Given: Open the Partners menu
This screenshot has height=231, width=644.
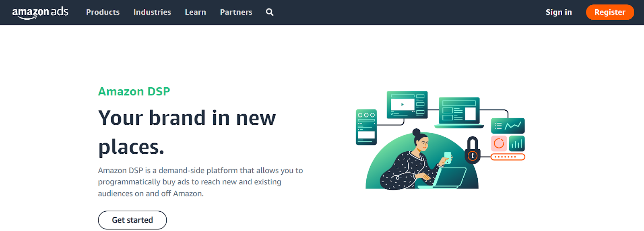Looking at the screenshot, I should pos(236,12).
